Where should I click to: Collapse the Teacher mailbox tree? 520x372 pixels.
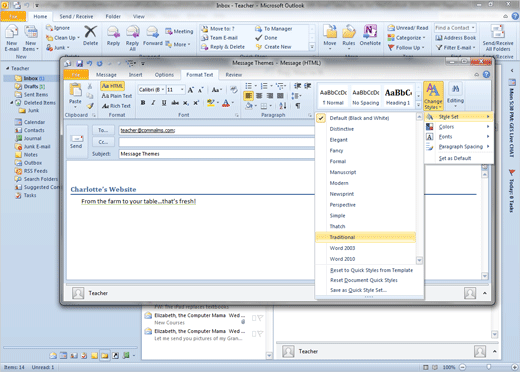(7, 68)
